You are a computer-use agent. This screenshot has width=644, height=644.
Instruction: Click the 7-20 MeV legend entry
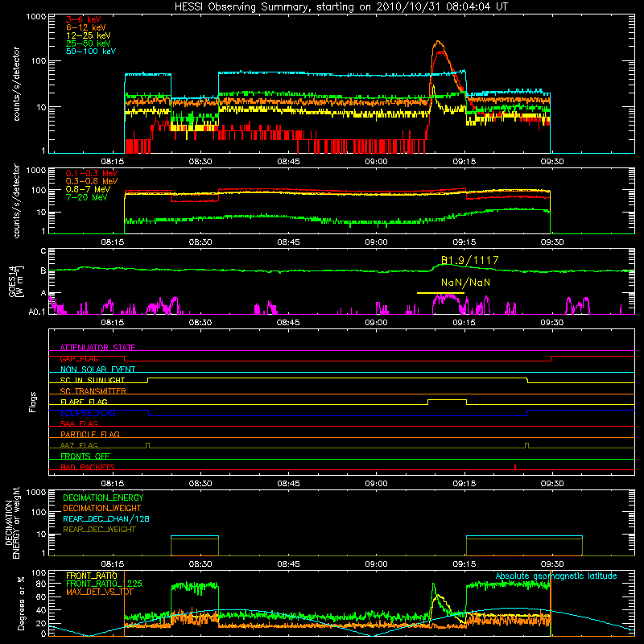tap(87, 197)
